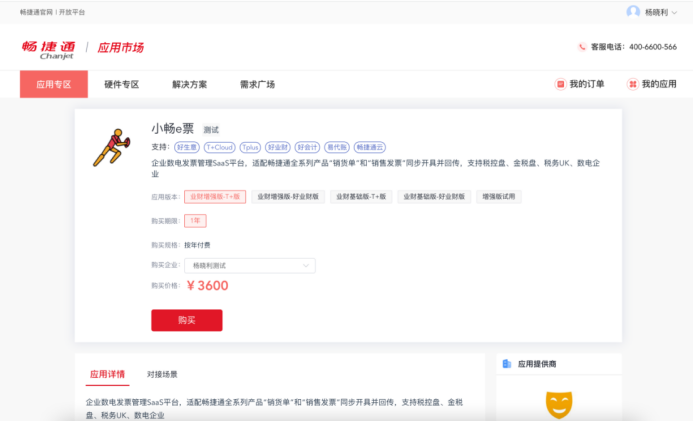Click the 购买企业 dropdown arrow
The width and height of the screenshot is (693, 422).
pos(305,266)
